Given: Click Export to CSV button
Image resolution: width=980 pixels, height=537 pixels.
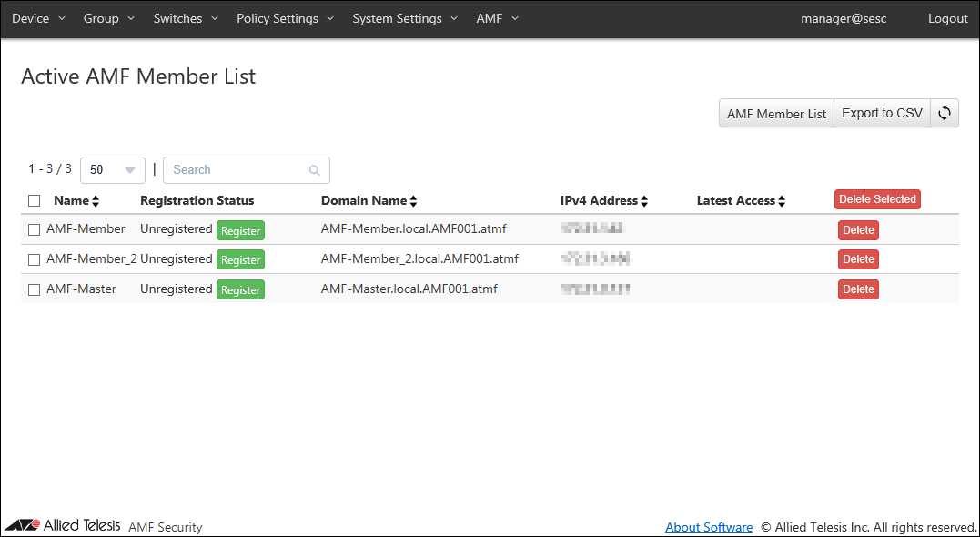Looking at the screenshot, I should 882,114.
